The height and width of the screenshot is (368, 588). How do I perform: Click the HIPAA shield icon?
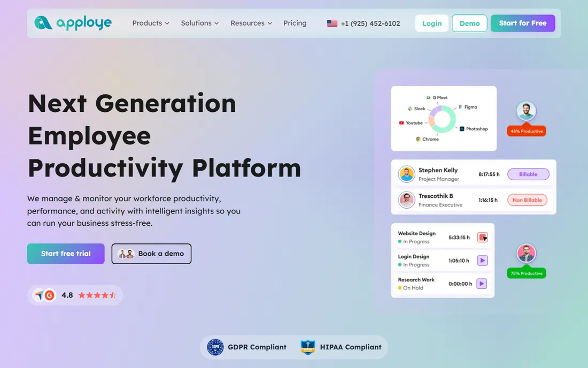(x=307, y=347)
